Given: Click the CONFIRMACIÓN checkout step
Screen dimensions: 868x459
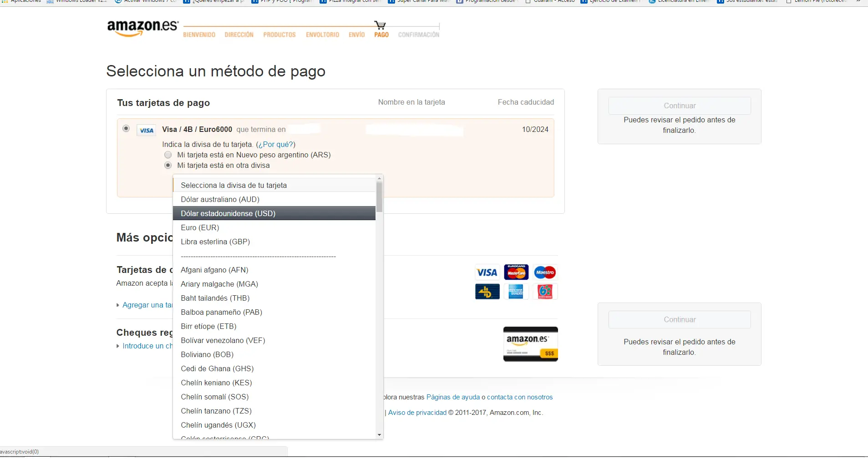Looking at the screenshot, I should coord(419,35).
